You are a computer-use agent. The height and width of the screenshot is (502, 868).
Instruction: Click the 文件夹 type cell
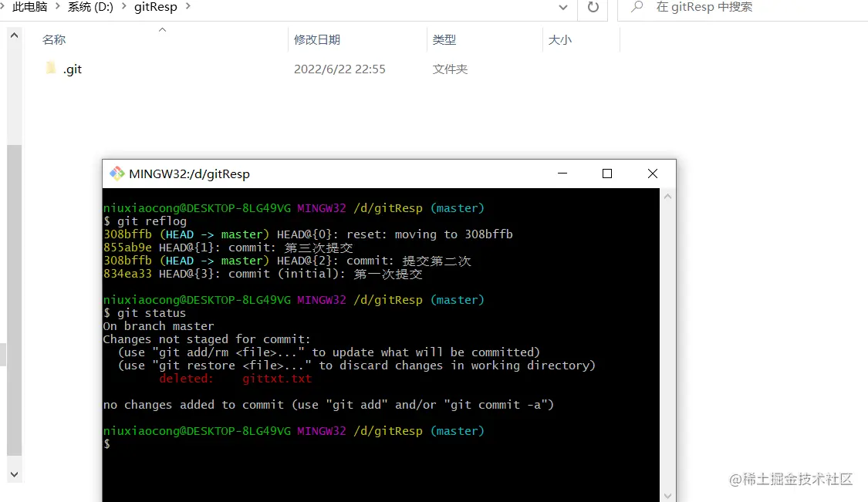450,69
